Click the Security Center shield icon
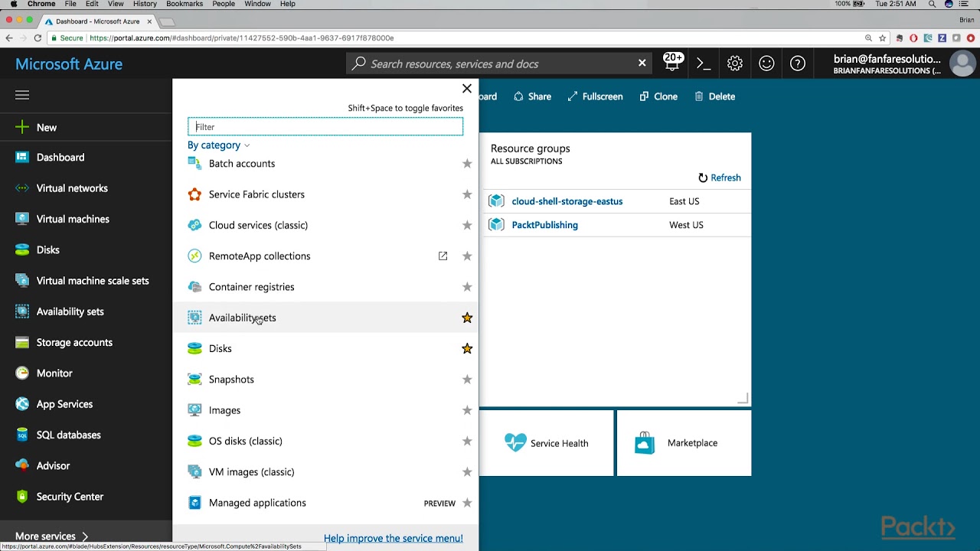 click(22, 497)
